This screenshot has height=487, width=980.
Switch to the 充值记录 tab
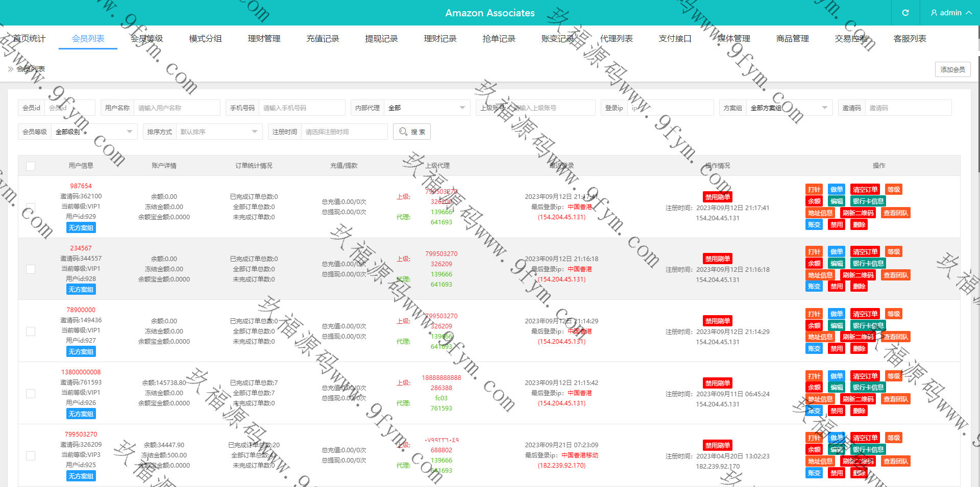click(x=323, y=39)
